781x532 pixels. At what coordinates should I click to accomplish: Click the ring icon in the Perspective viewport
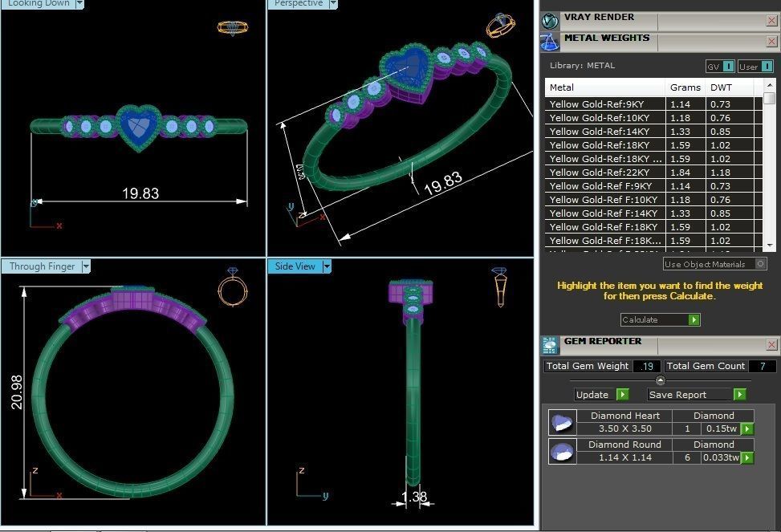499,25
